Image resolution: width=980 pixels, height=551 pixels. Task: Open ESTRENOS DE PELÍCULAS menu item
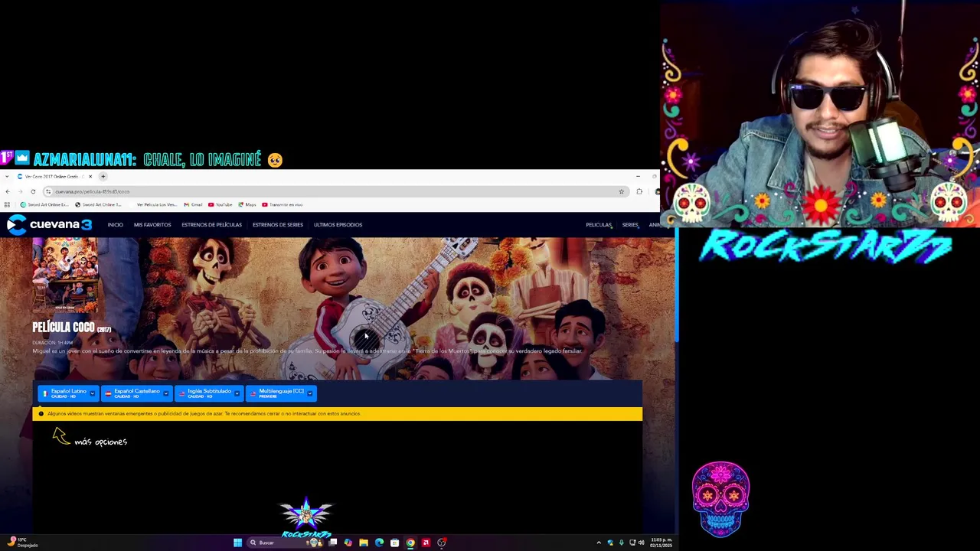(x=211, y=225)
